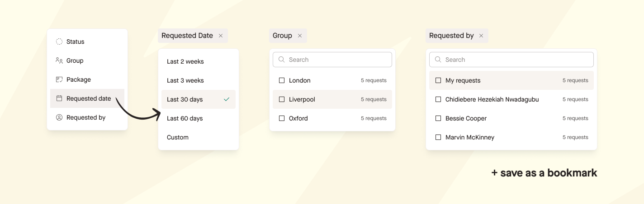
Task: Remove the Requested by filter chip
Action: point(481,36)
